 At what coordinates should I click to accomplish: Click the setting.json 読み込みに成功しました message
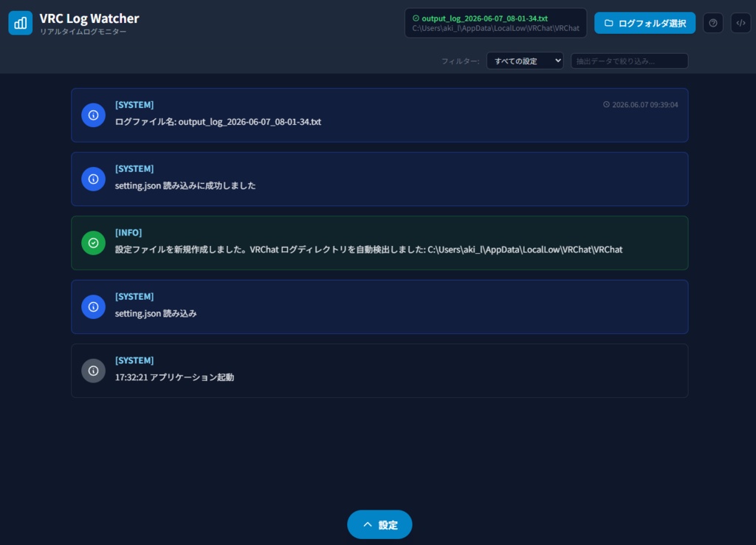(x=185, y=185)
